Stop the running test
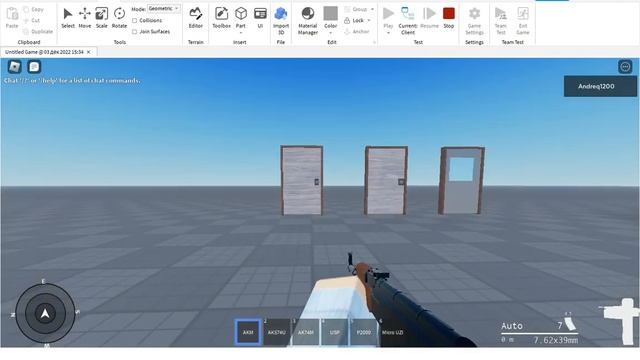Screen dimensions: 640x360 pos(449,18)
